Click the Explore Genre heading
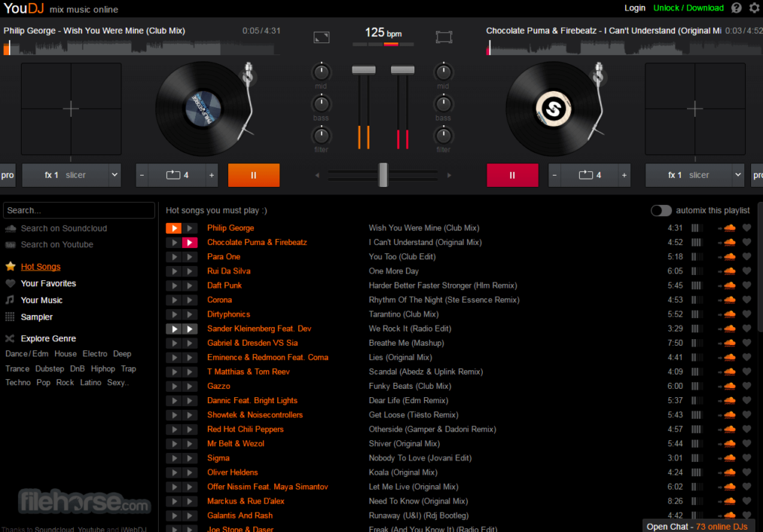This screenshot has width=763, height=532. (48, 338)
